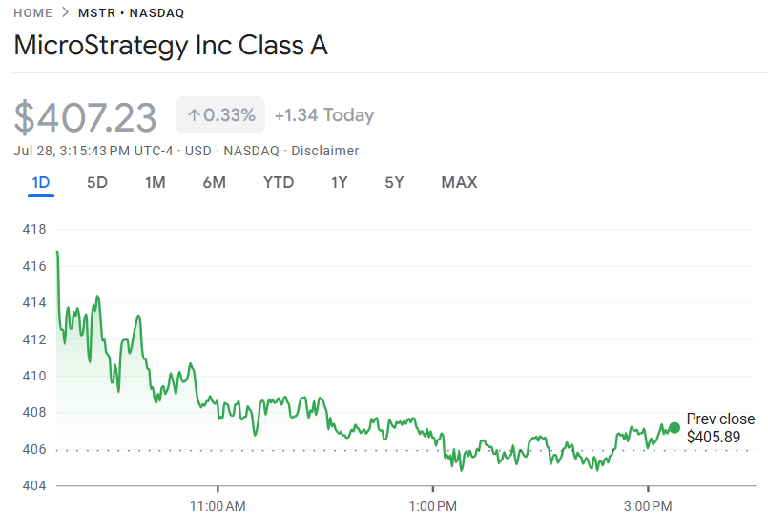Click the 3:00 PM axis tick
This screenshot has height=532, width=768.
coord(648,506)
